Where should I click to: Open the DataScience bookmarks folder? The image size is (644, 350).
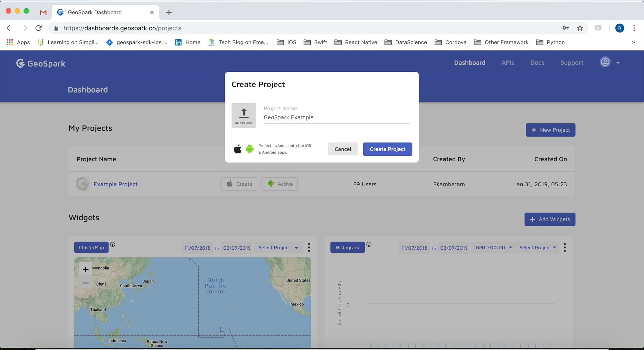pos(406,42)
